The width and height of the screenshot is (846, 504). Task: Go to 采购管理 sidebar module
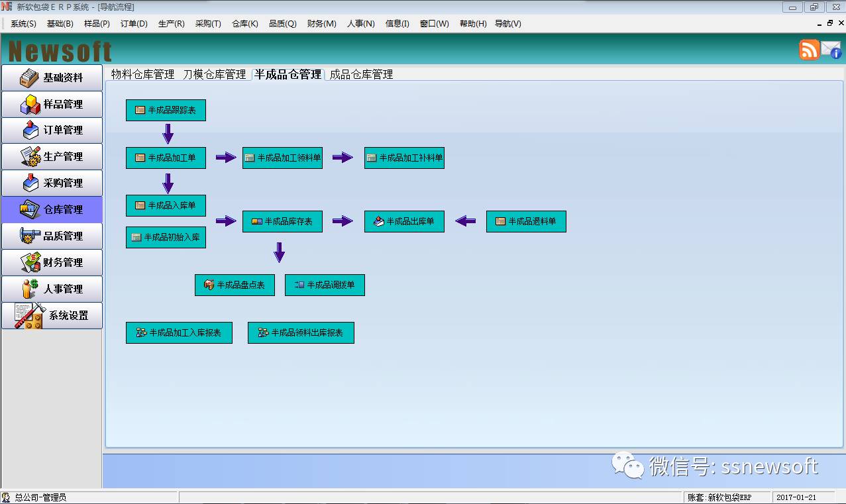click(x=52, y=183)
